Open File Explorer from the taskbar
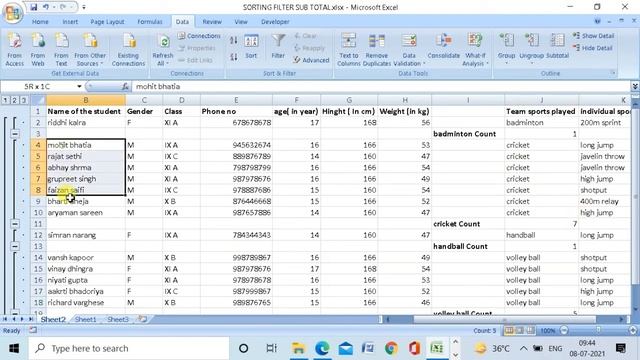The image size is (640, 360). point(298,348)
